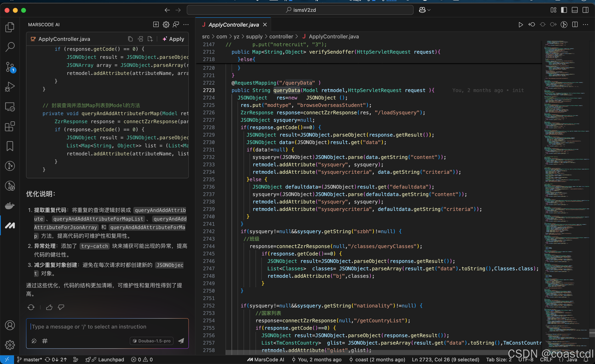This screenshot has width=595, height=364.
Task: Toggle secondary side bar visibility
Action: [585, 10]
